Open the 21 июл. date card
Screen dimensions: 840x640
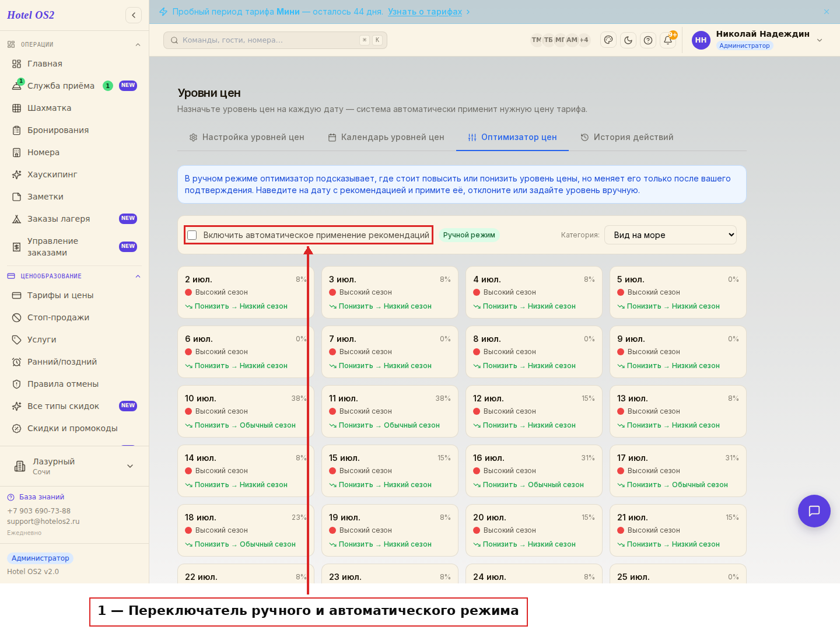(x=678, y=530)
